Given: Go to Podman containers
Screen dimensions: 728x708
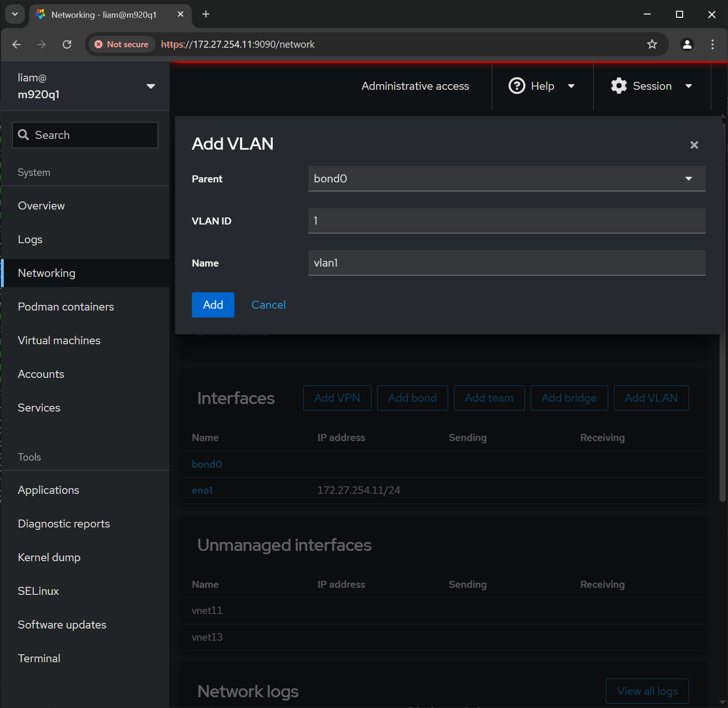Looking at the screenshot, I should coord(85,307).
